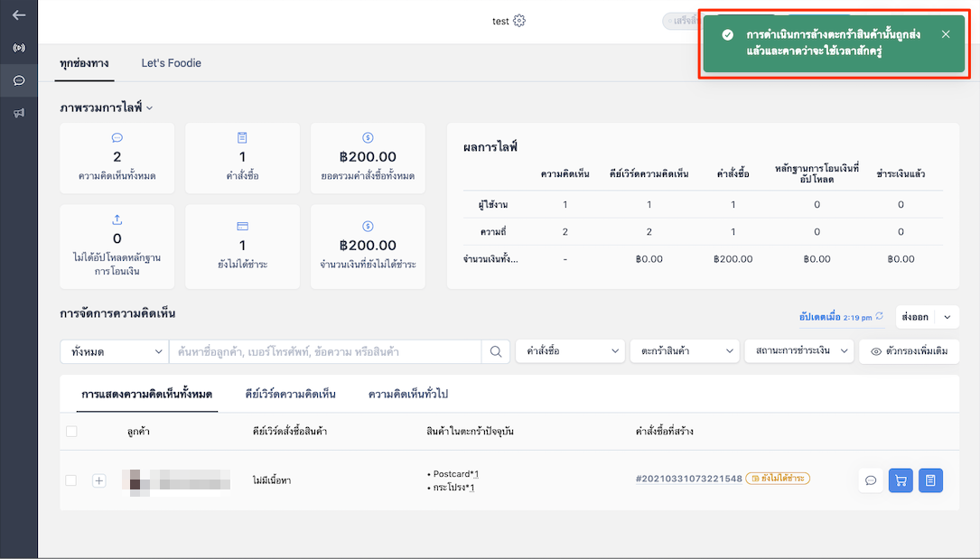Click จำนวนเงินที่ยังไม่ได้ชำระ card

369,247
